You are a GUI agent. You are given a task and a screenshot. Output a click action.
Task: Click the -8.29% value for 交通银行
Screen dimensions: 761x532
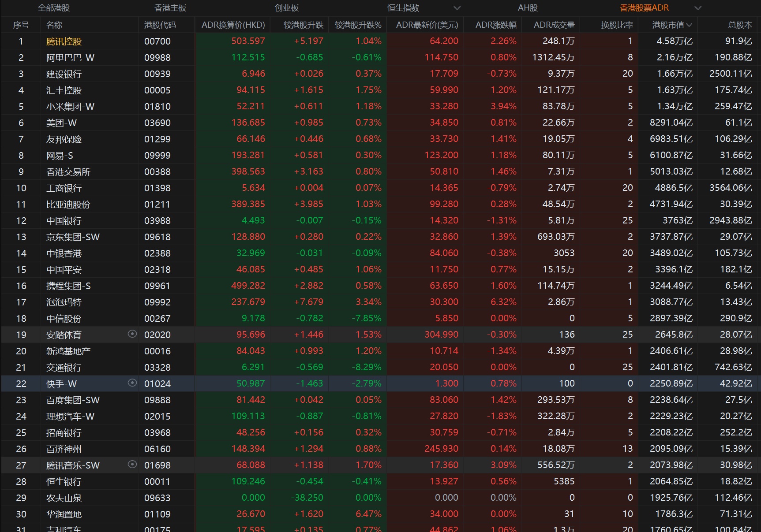(x=367, y=367)
